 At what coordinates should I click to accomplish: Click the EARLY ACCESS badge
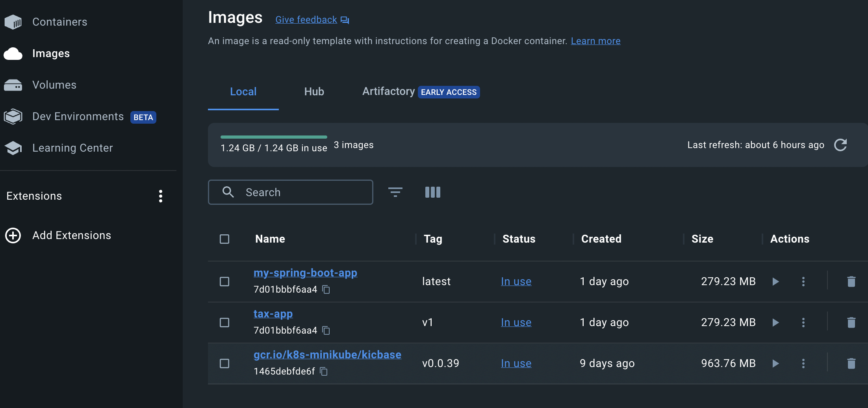[449, 92]
